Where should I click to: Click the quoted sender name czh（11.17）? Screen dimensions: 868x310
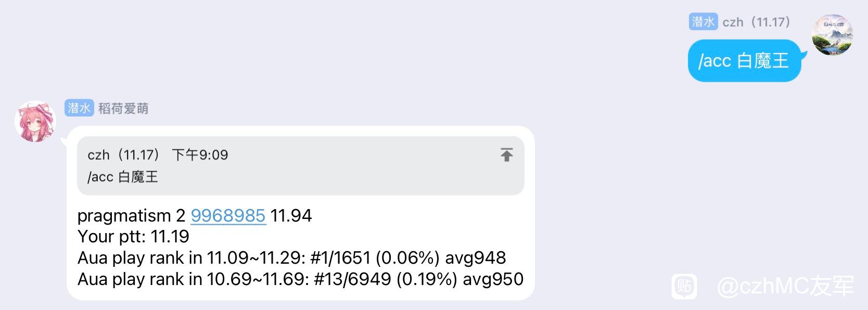coord(124,155)
